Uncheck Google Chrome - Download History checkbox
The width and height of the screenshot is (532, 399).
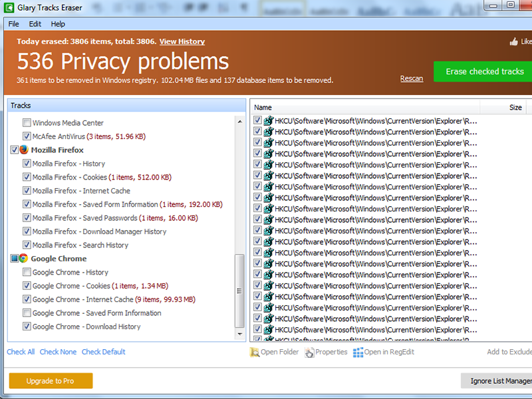pos(27,326)
